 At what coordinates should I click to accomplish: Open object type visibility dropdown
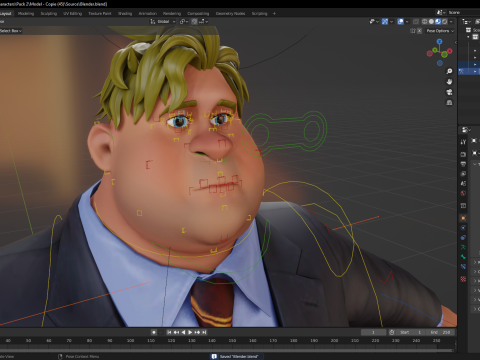[374, 21]
